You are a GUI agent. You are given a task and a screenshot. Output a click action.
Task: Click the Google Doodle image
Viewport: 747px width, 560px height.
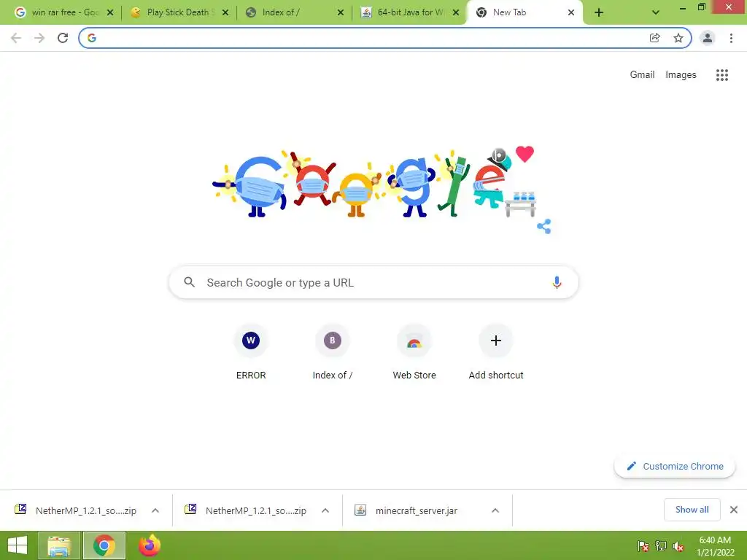373,183
